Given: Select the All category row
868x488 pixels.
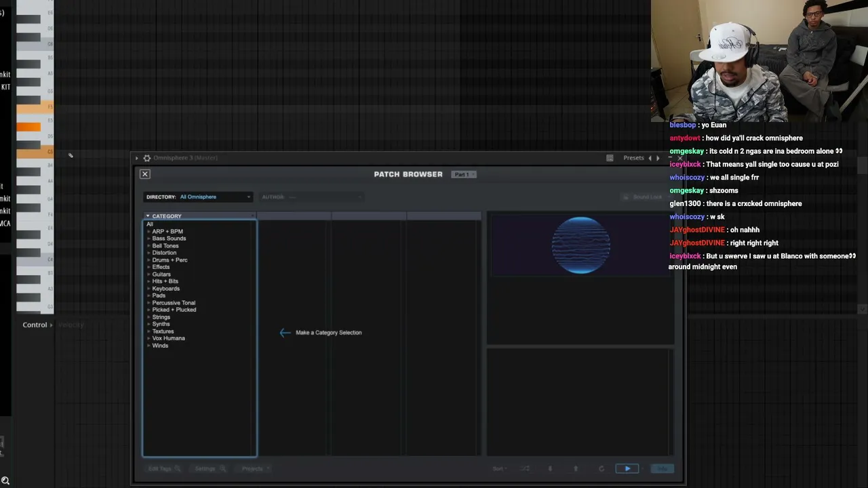Looking at the screenshot, I should [x=150, y=224].
